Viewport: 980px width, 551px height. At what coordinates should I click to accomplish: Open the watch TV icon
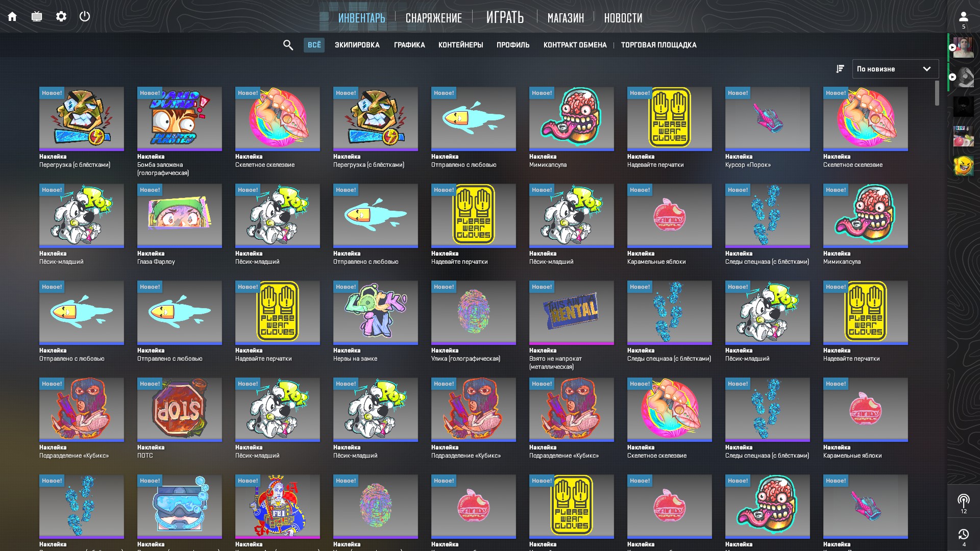pos(37,16)
